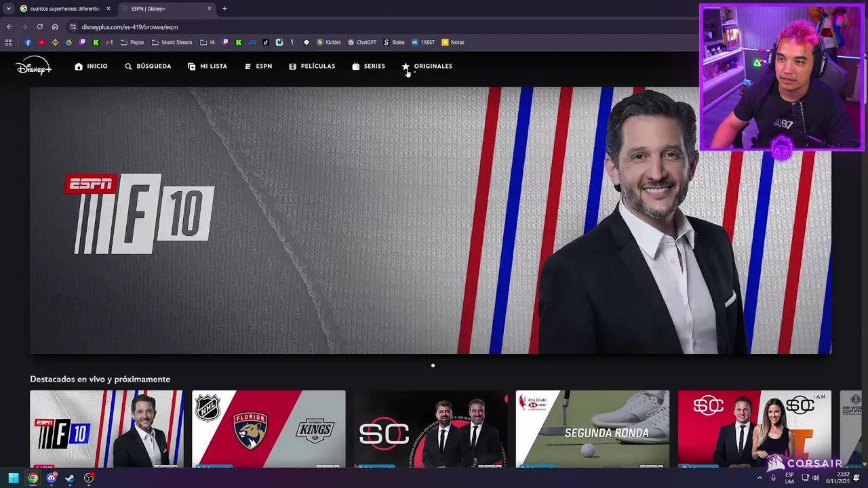This screenshot has width=868, height=488.
Task: Open the SC card with two hosts in suits
Action: point(431,428)
